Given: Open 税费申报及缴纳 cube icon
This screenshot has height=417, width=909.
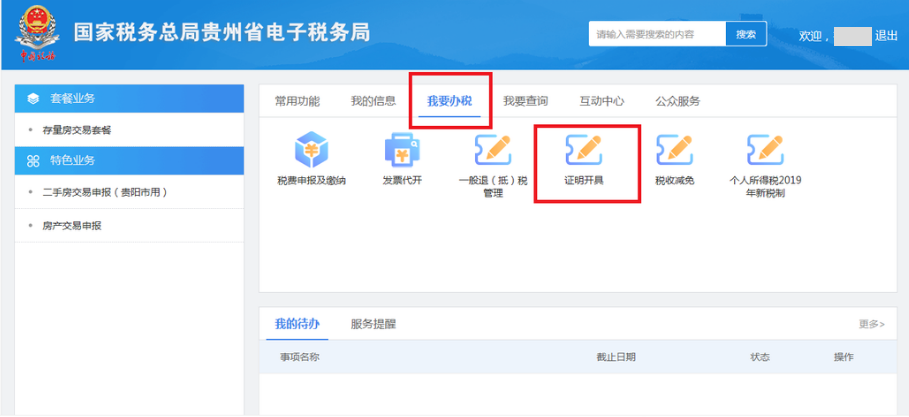Looking at the screenshot, I should click(312, 150).
